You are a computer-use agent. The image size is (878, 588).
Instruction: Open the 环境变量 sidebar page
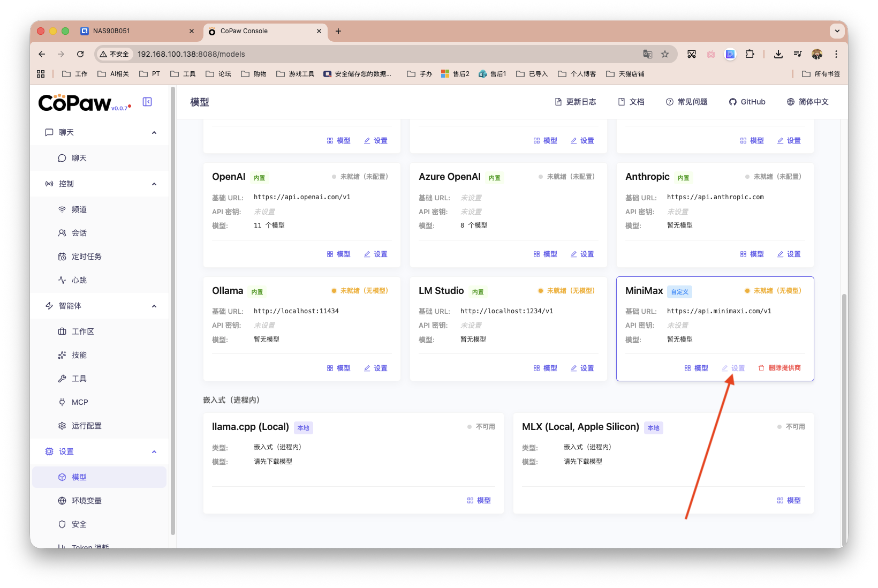click(86, 501)
